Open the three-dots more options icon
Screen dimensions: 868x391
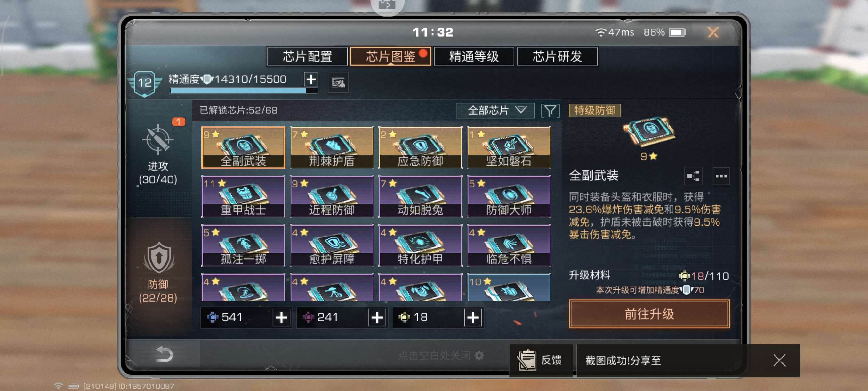click(x=721, y=176)
